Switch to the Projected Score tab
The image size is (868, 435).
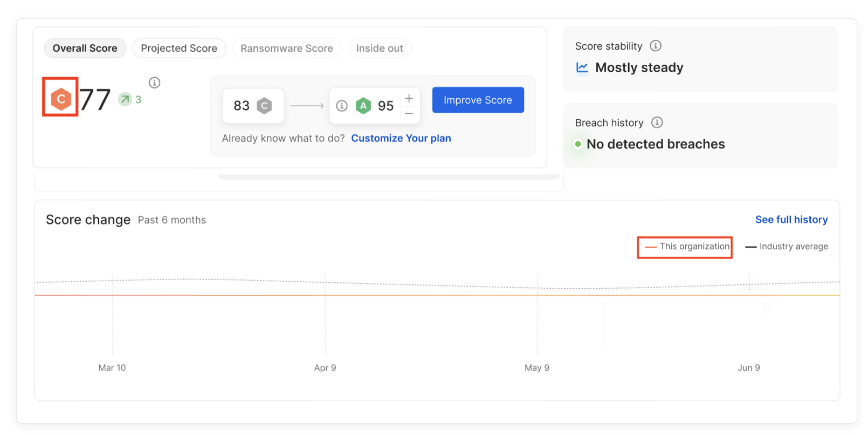[179, 48]
